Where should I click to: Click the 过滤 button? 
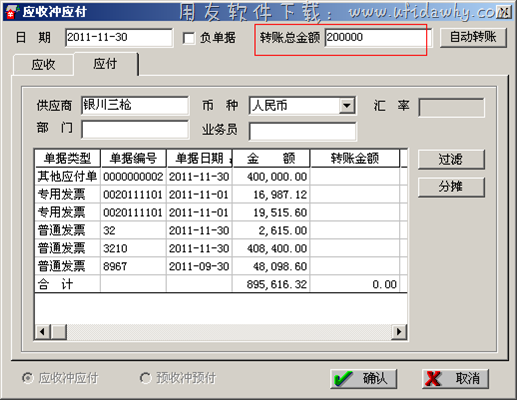coord(451,159)
